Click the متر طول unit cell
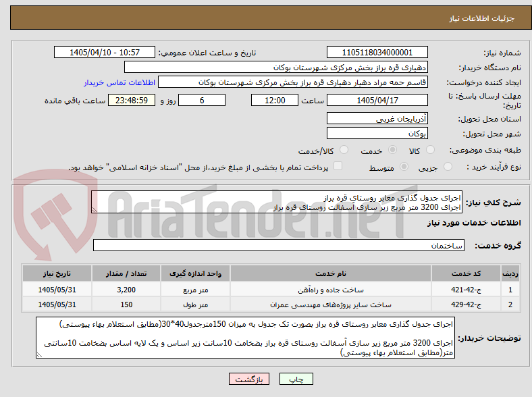The height and width of the screenshot is (397, 532). [x=195, y=305]
